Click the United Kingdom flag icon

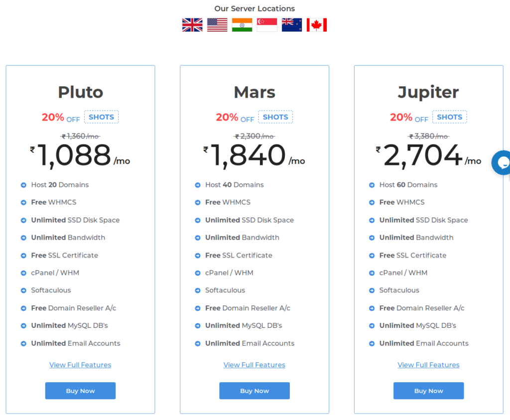coord(192,25)
